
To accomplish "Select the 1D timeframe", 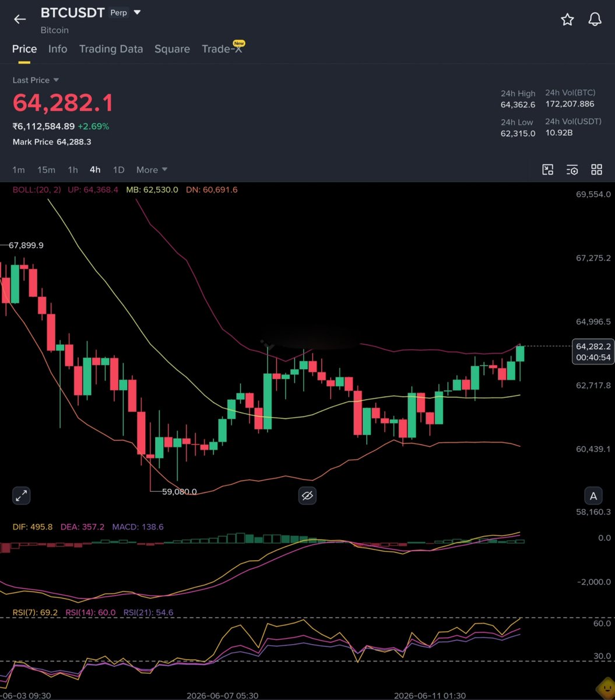I will pyautogui.click(x=119, y=170).
